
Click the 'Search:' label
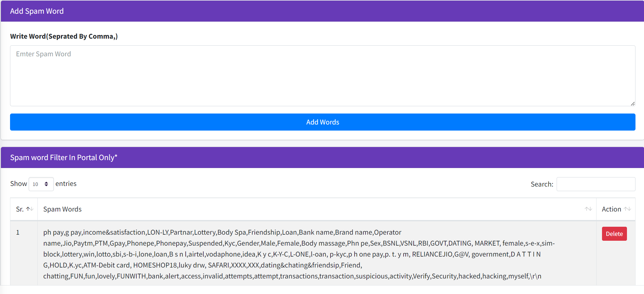(542, 184)
